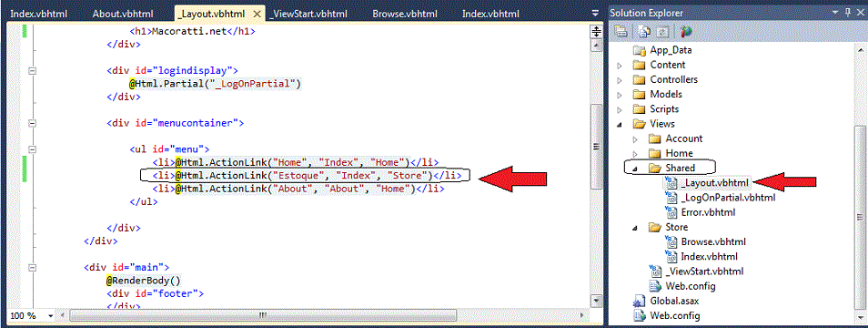Image resolution: width=868 pixels, height=328 pixels.
Task: Switch to the Browse.vbhtml tab
Action: 405,14
